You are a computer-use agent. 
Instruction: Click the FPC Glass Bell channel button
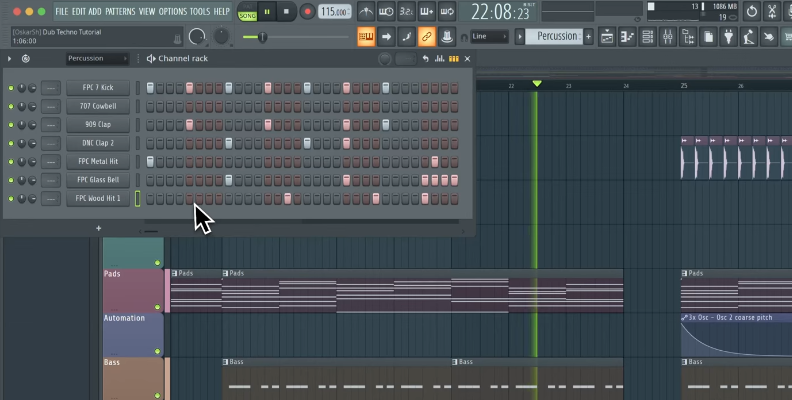(x=98, y=180)
